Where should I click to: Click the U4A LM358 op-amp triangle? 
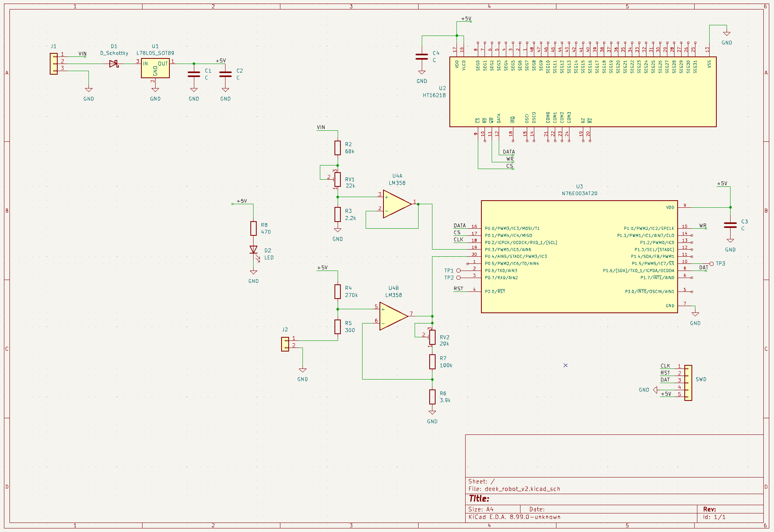(397, 204)
